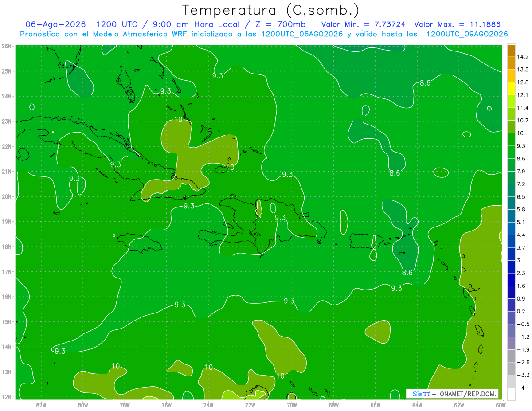Click the "25N" latitude label
This screenshot has width=532, height=411.
point(7,71)
